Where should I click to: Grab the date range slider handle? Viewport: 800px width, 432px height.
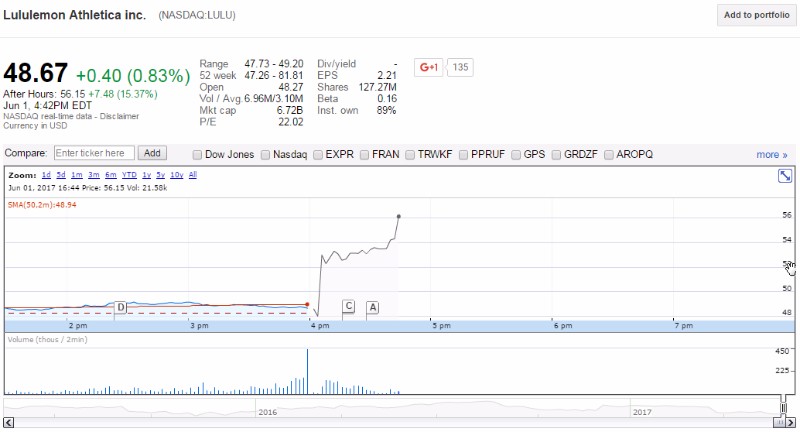click(x=783, y=408)
